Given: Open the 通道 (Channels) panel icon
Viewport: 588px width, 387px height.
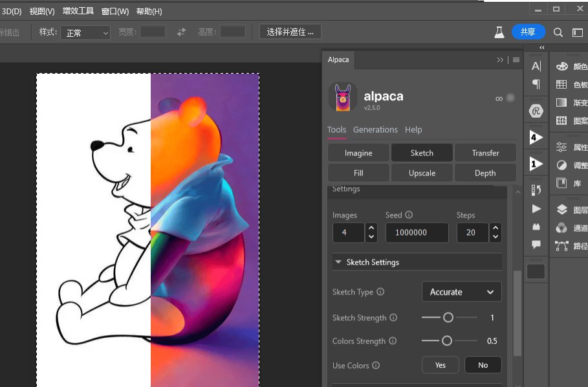Looking at the screenshot, I should point(561,228).
